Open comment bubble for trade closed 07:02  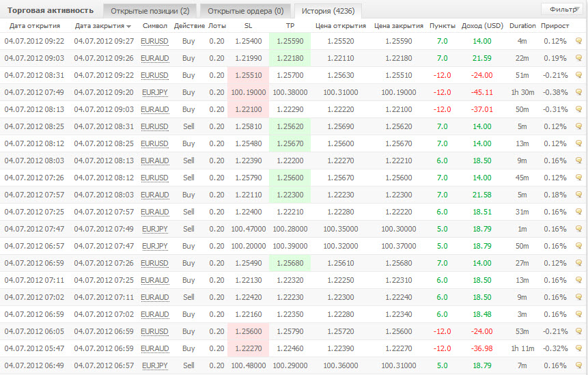click(578, 314)
